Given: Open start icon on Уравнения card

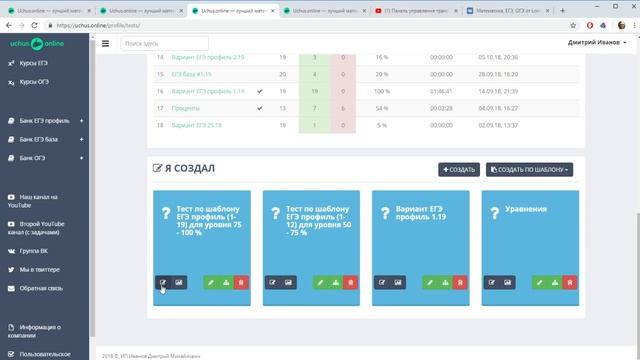Looking at the screenshot, I should click(x=491, y=282).
